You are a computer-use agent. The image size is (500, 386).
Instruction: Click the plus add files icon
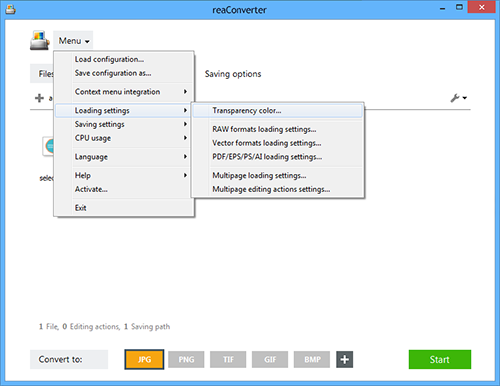[39, 98]
